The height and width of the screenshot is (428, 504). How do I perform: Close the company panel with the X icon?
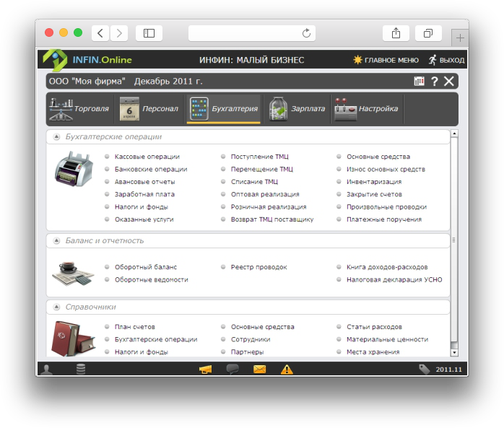click(448, 81)
